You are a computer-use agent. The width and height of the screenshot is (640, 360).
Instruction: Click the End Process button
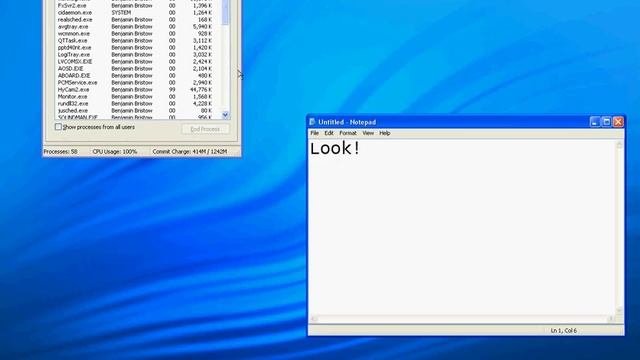click(x=205, y=129)
